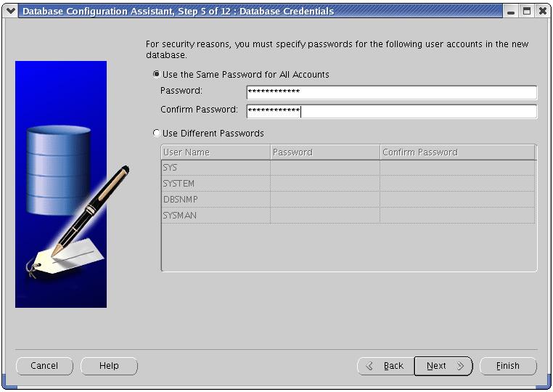Select Use the Same Password for All Accounts
Image resolution: width=553 pixels, height=392 pixels.
pyautogui.click(x=157, y=75)
